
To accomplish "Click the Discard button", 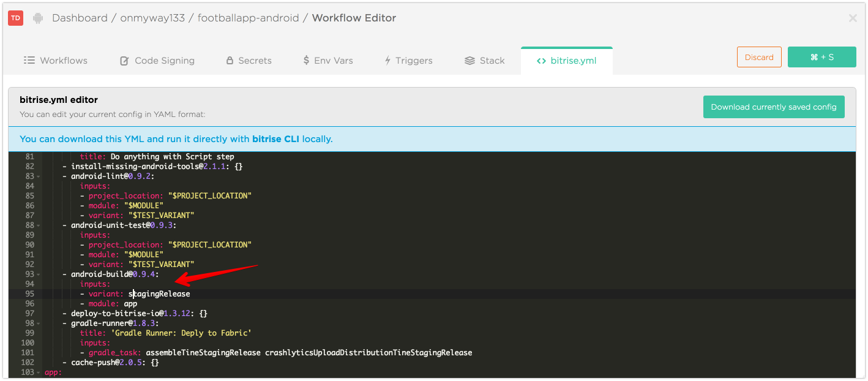I will click(759, 57).
